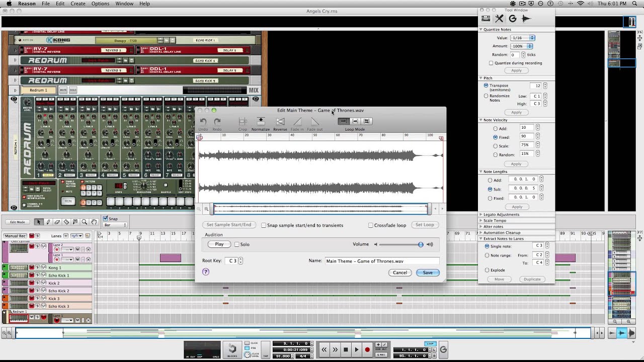Open Quantize Amount 100% dropdown
This screenshot has height=362, width=644.
point(521,46)
